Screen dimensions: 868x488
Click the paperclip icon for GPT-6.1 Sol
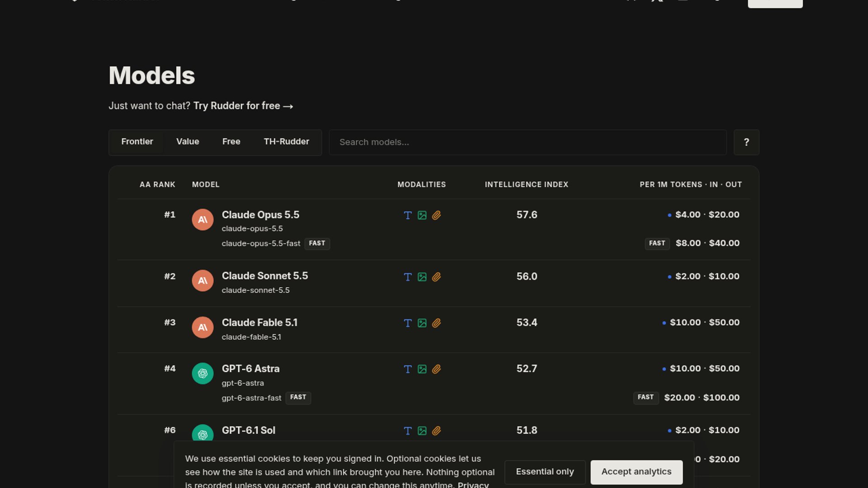pyautogui.click(x=436, y=431)
